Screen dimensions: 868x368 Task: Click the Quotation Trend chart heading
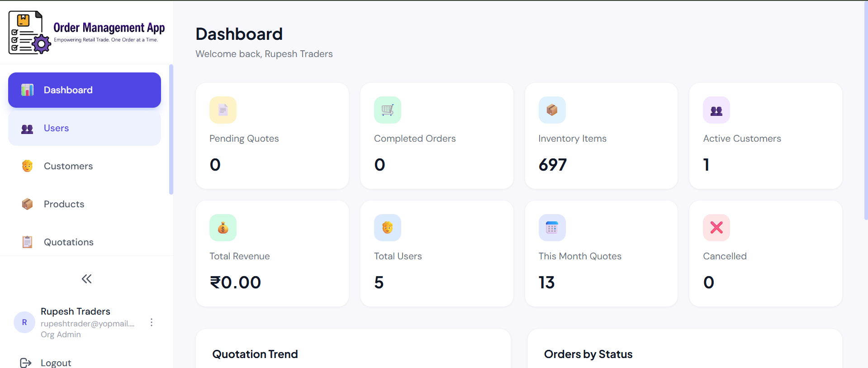[x=255, y=354]
